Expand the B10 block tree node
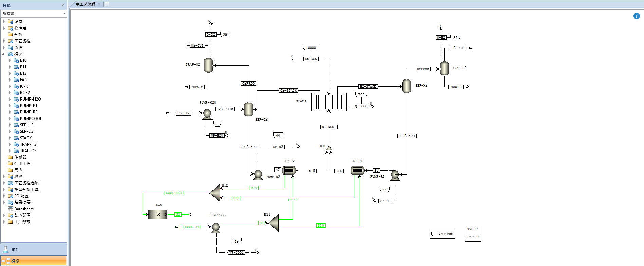644x266 pixels. tap(10, 60)
